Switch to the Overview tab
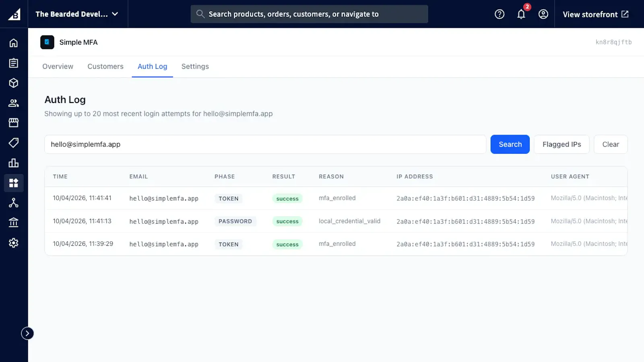Screen dimensions: 644x362 (58, 66)
